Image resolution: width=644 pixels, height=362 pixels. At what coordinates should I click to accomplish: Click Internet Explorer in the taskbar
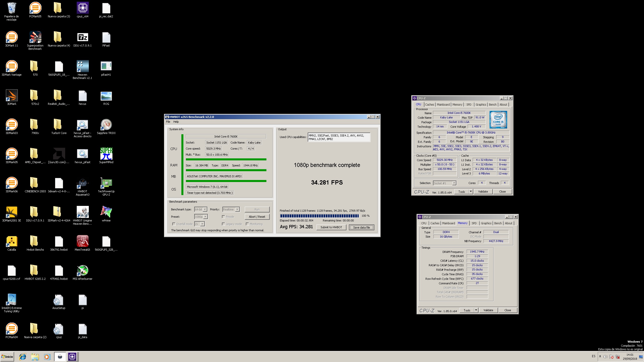click(x=23, y=357)
